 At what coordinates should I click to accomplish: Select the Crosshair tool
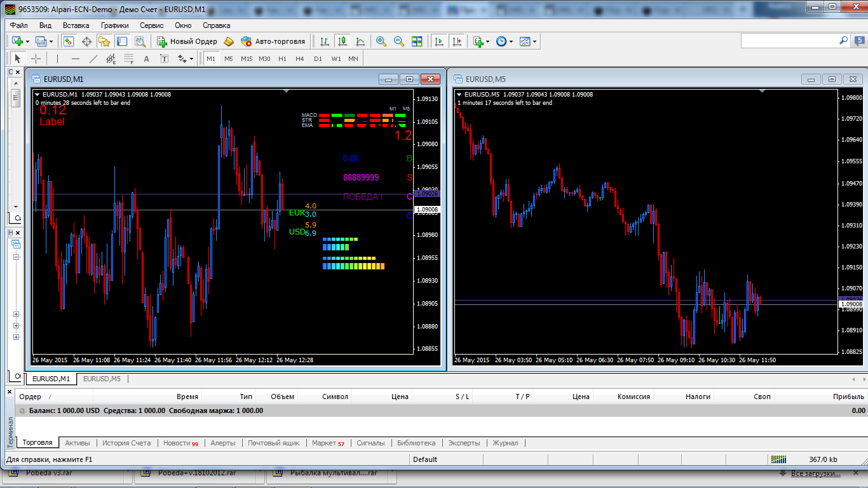pyautogui.click(x=36, y=58)
